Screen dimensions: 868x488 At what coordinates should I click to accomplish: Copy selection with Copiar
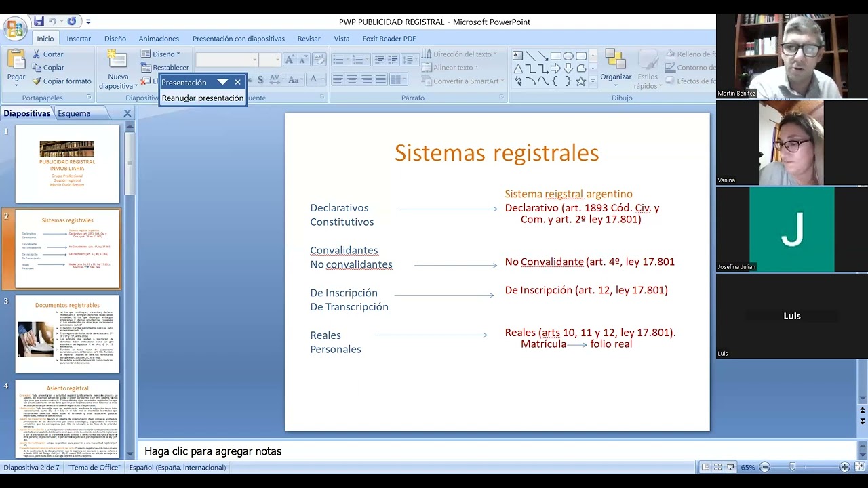[x=48, y=68]
